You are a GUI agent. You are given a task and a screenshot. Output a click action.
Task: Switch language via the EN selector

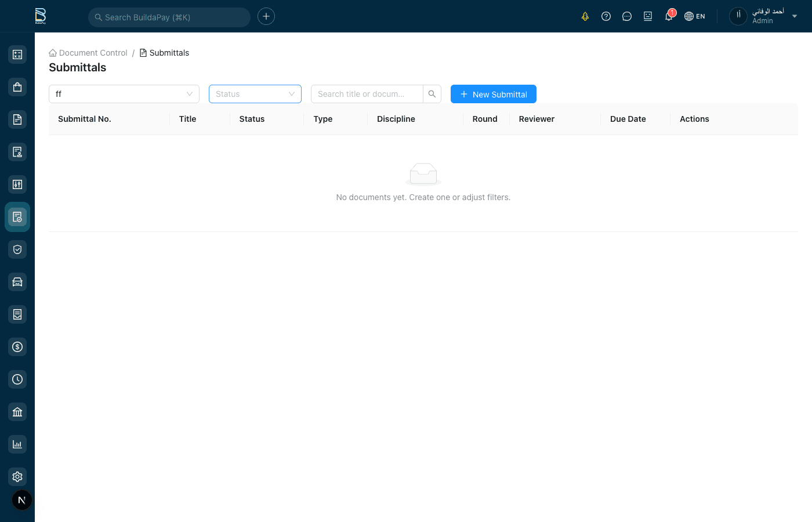695,16
